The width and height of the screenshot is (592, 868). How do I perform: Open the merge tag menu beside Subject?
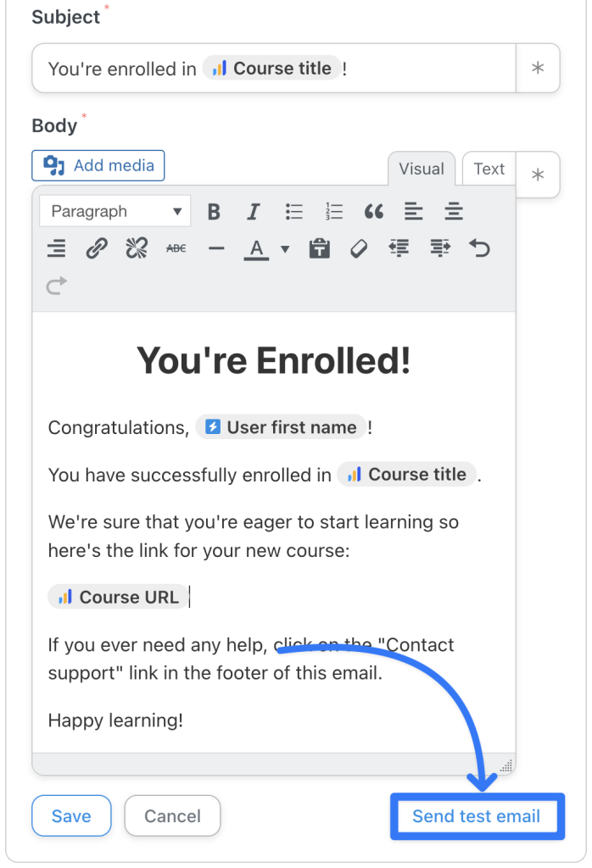point(538,69)
